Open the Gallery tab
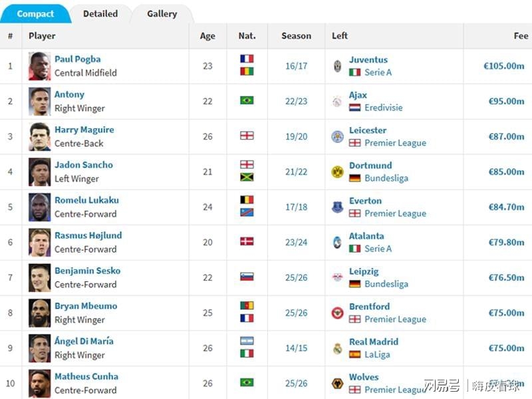Screen dimensions: 532x399 click(x=162, y=14)
